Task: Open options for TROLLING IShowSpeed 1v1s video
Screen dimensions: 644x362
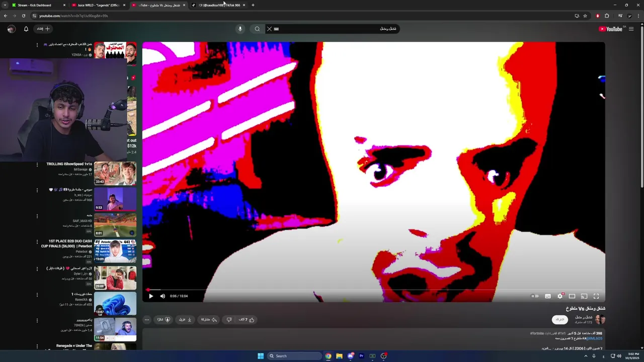Action: coord(37,164)
